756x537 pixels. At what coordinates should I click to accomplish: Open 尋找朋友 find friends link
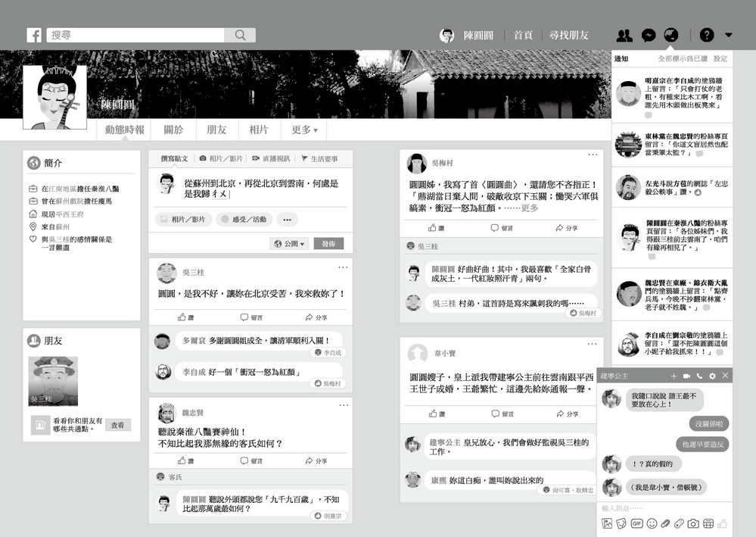569,36
